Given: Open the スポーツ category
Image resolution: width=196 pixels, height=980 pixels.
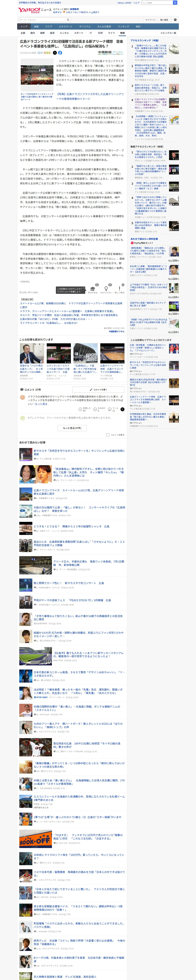Looking at the screenshot, I should (79, 33).
